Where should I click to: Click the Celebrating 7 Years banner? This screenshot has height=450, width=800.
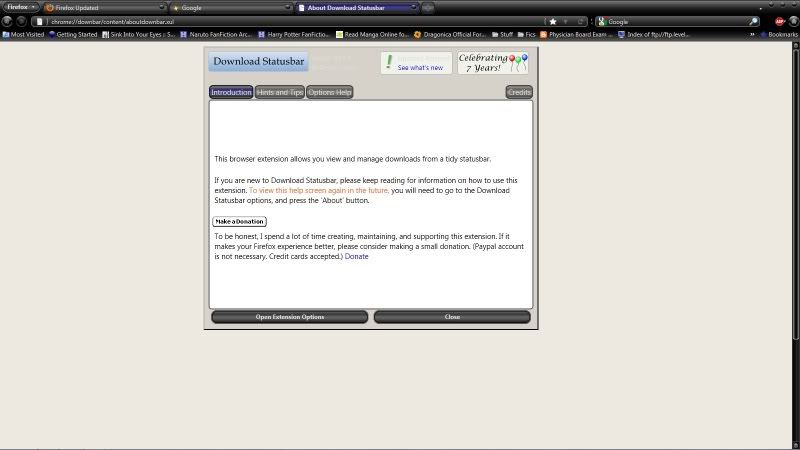coord(493,63)
